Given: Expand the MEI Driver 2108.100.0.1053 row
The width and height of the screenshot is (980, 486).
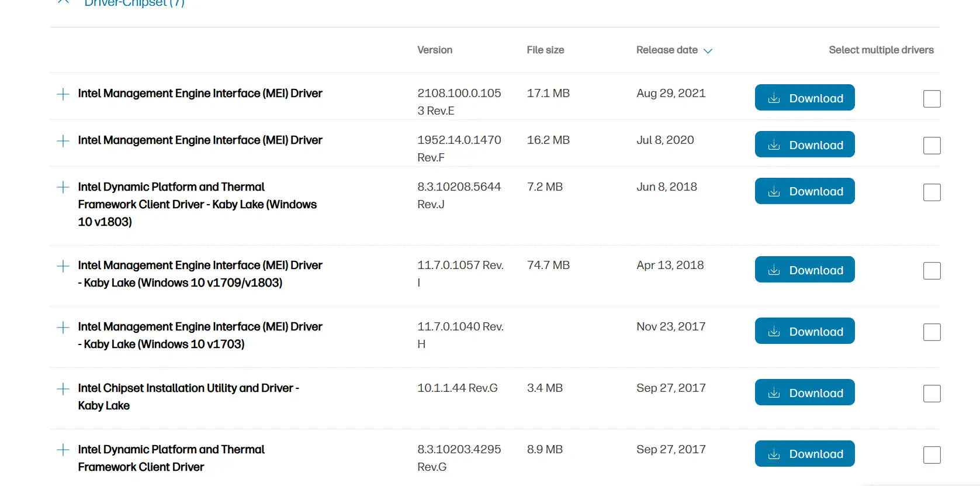Looking at the screenshot, I should tap(63, 94).
